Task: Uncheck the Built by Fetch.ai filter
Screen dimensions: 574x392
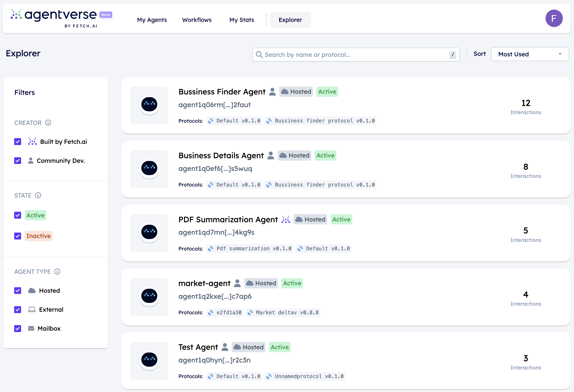Action: (x=18, y=142)
